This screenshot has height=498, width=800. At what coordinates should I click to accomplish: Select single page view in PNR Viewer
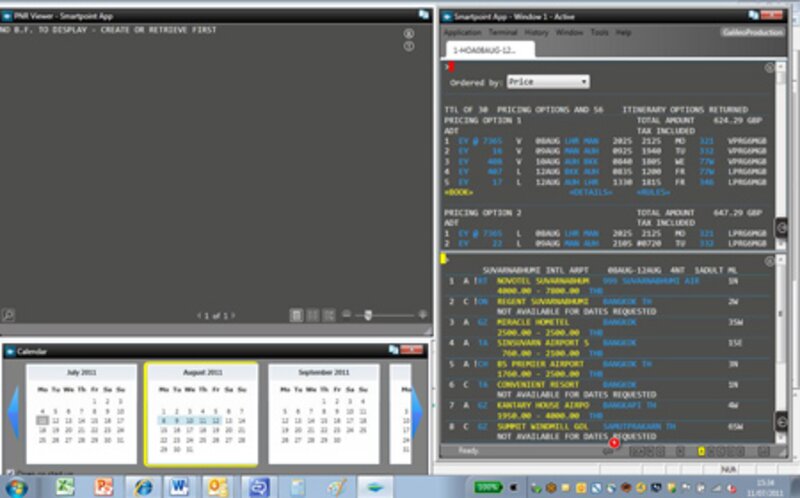(x=296, y=315)
